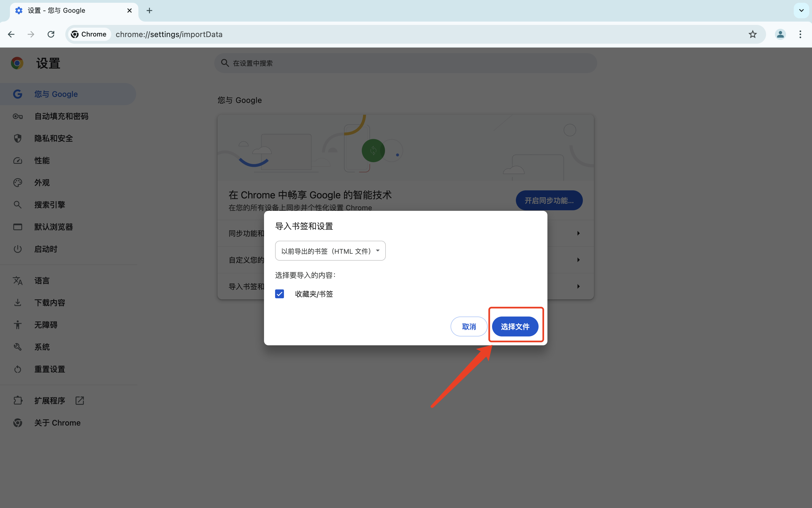Click the magnifier icon for search engine
This screenshot has width=812, height=508.
pos(17,205)
